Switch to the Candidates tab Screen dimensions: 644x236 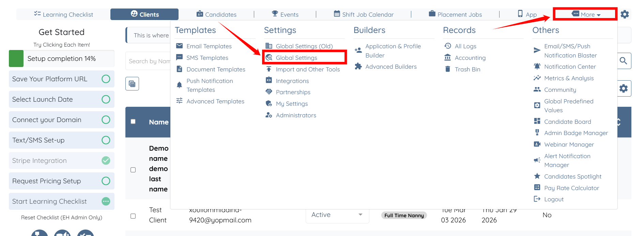point(216,14)
